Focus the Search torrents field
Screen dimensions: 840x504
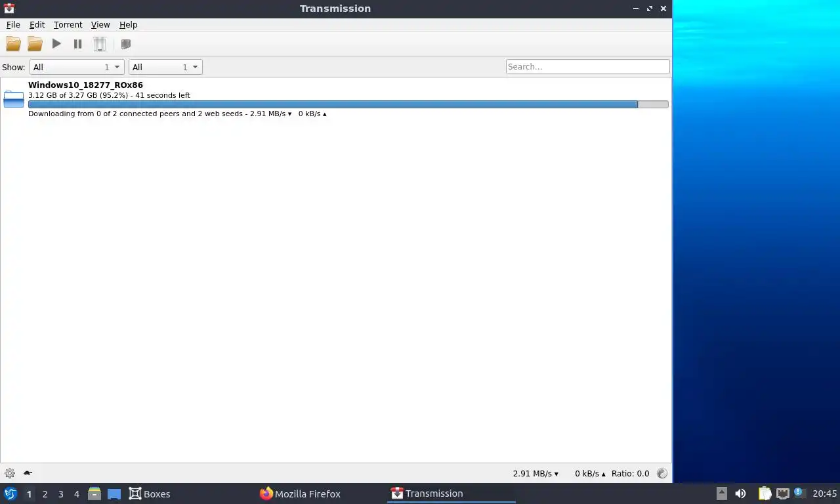(x=588, y=66)
